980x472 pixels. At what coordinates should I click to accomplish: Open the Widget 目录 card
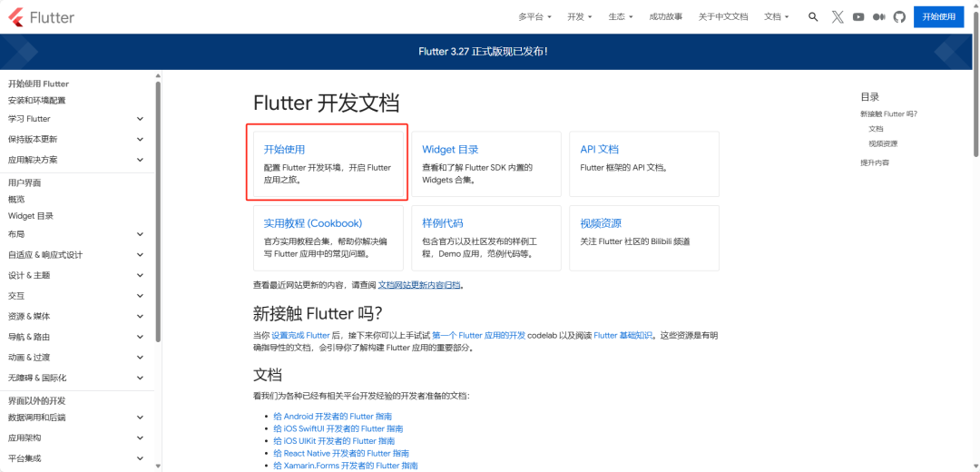tap(486, 163)
